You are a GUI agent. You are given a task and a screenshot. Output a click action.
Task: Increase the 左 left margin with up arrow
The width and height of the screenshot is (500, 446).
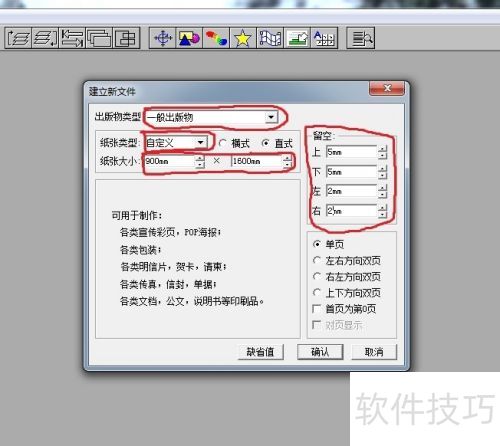click(x=383, y=188)
